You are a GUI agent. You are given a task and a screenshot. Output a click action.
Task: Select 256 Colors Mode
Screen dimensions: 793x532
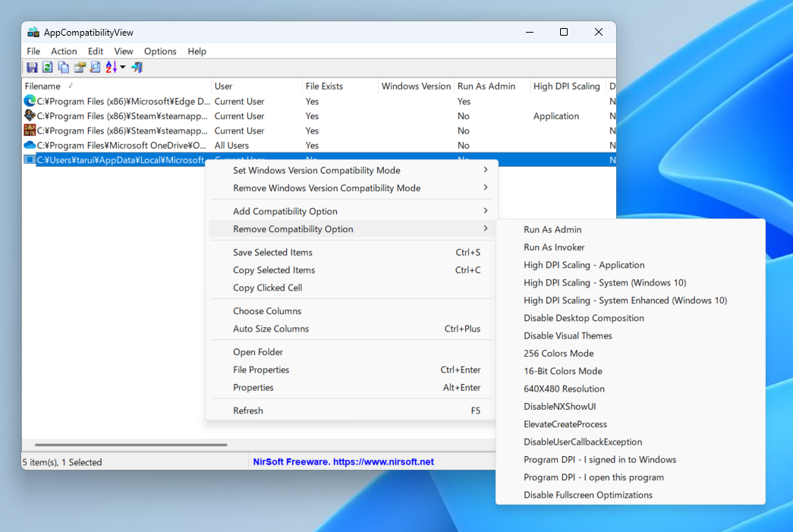pos(630,354)
